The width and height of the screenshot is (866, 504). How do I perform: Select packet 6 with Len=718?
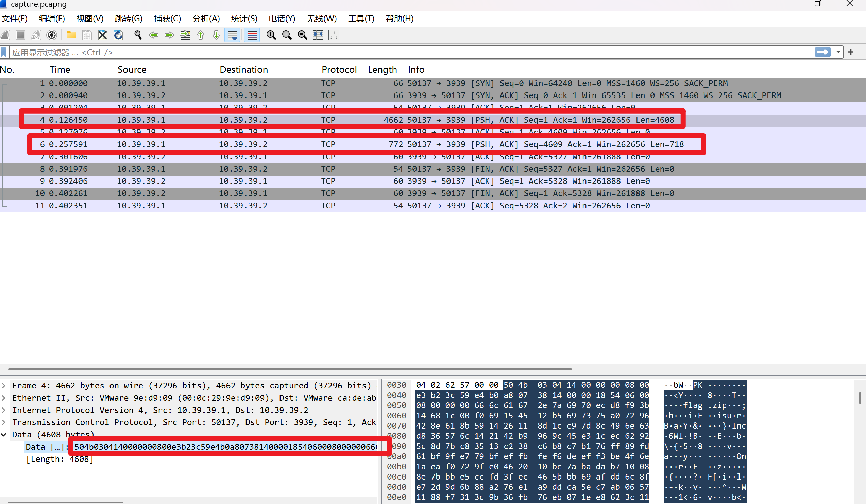click(x=432, y=144)
